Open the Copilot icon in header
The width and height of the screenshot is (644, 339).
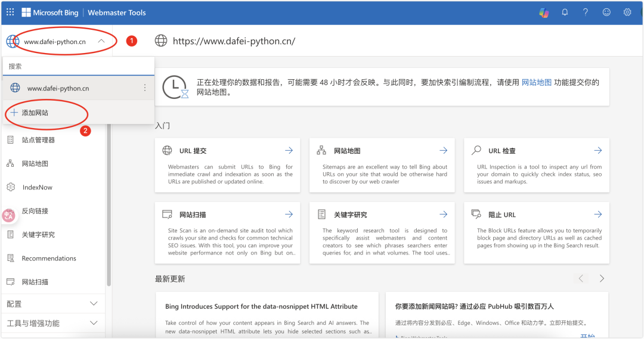[x=544, y=13]
